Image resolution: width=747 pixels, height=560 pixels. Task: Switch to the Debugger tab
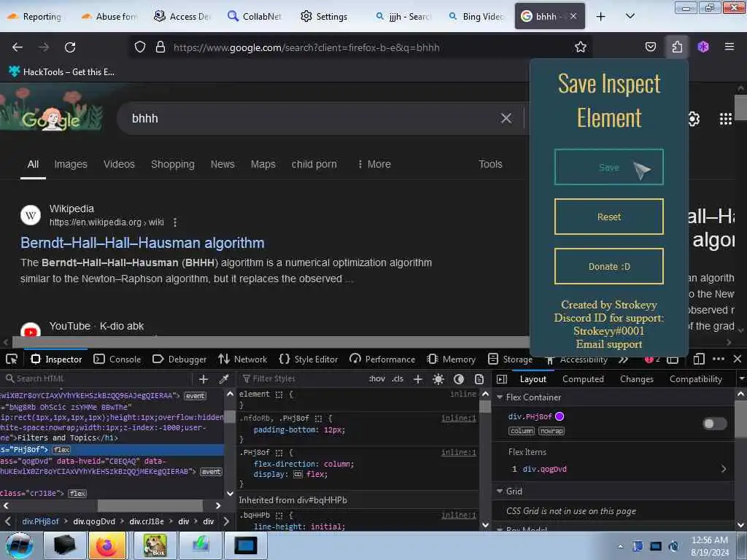[x=179, y=359]
